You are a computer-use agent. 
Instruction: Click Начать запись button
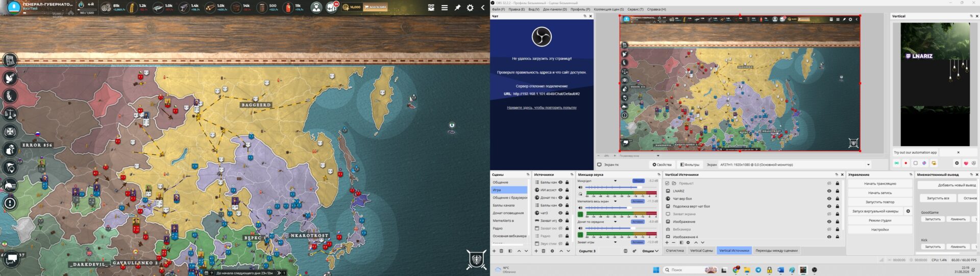[x=880, y=193]
